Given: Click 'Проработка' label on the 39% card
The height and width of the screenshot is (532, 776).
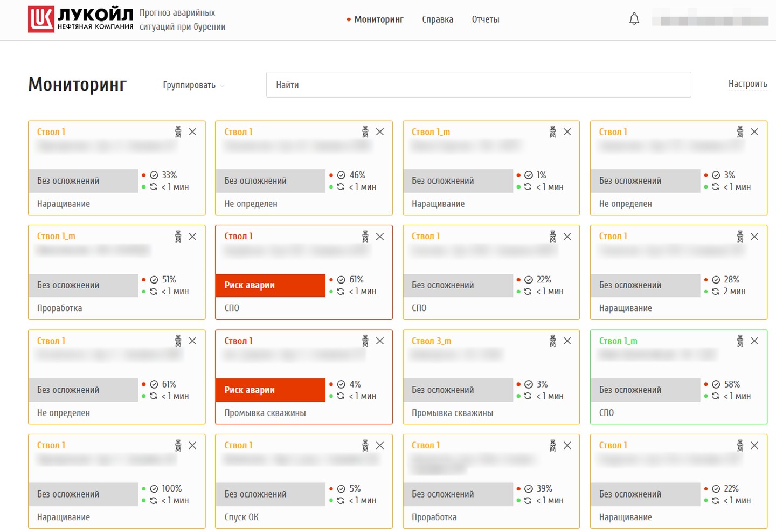Looking at the screenshot, I should (434, 517).
